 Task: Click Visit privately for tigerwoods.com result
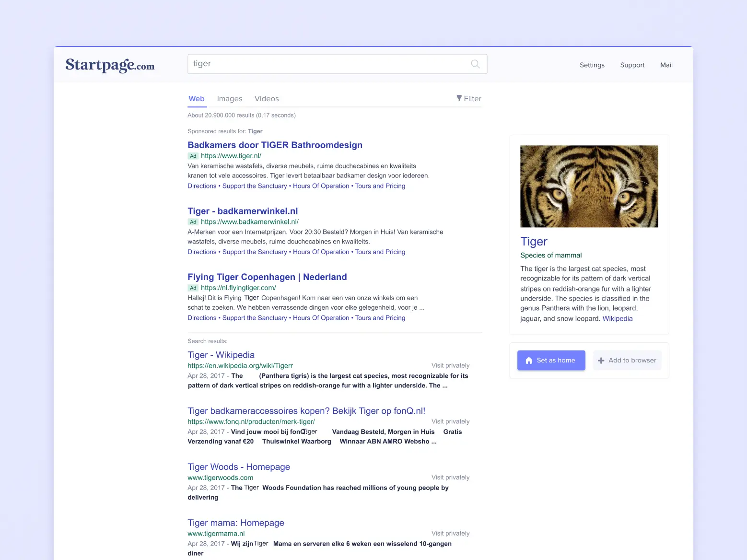[450, 478]
